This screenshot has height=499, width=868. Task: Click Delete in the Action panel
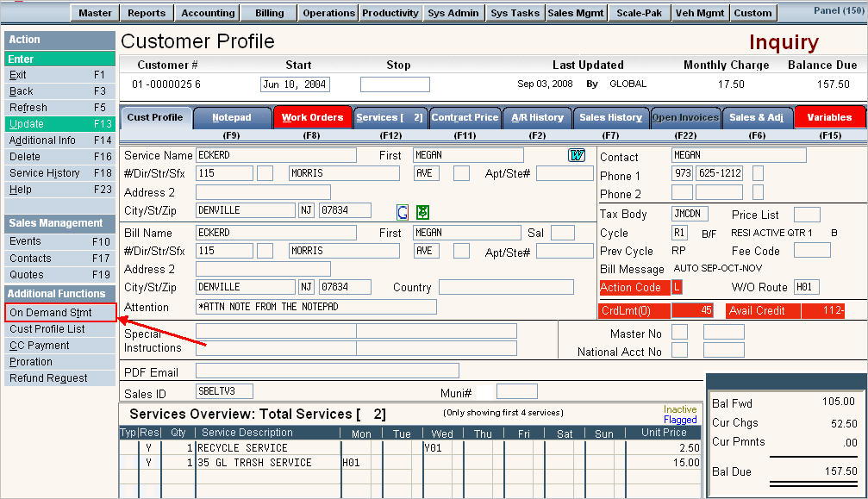point(59,157)
